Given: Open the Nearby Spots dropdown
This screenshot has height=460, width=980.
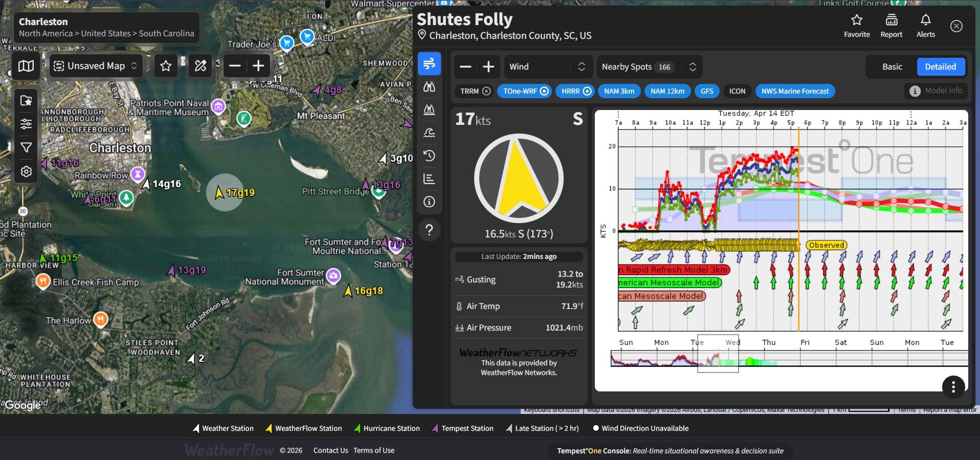Looking at the screenshot, I should [649, 67].
